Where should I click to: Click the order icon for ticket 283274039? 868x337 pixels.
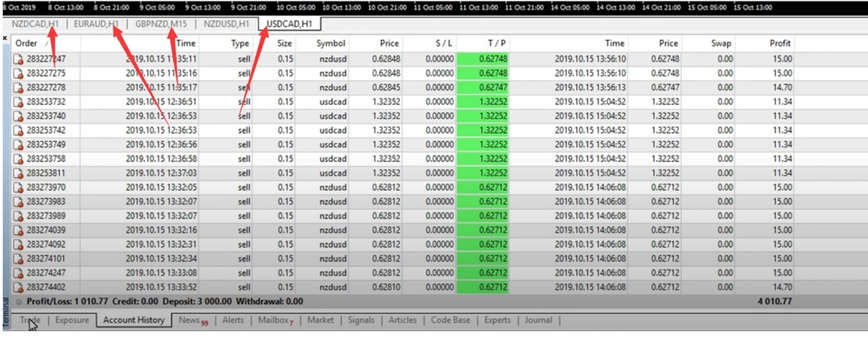[x=19, y=230]
